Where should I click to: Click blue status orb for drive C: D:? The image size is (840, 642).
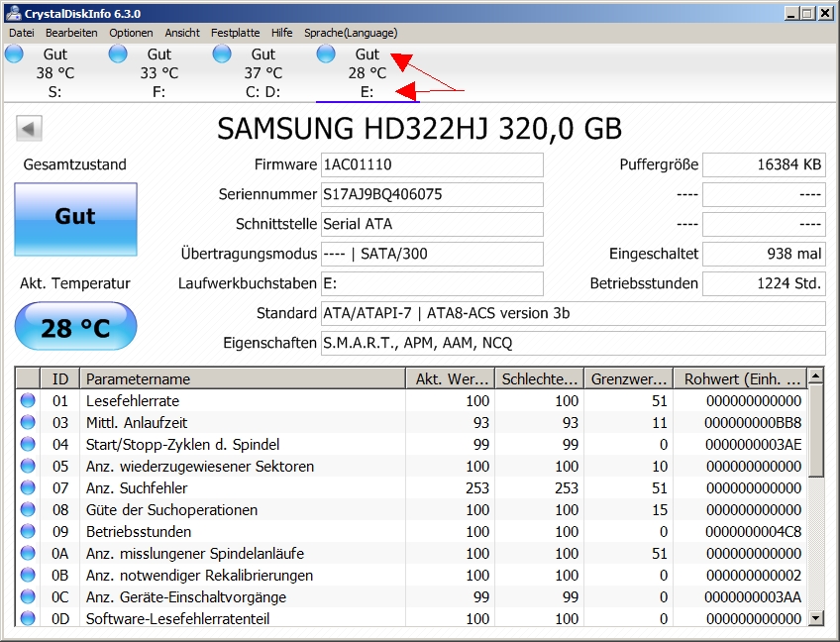[222, 53]
